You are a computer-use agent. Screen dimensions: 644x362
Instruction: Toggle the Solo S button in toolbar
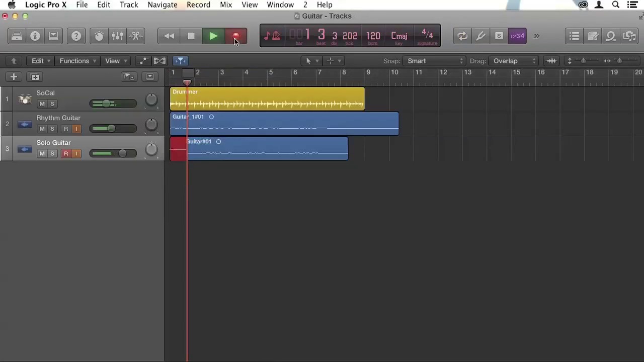pos(499,36)
